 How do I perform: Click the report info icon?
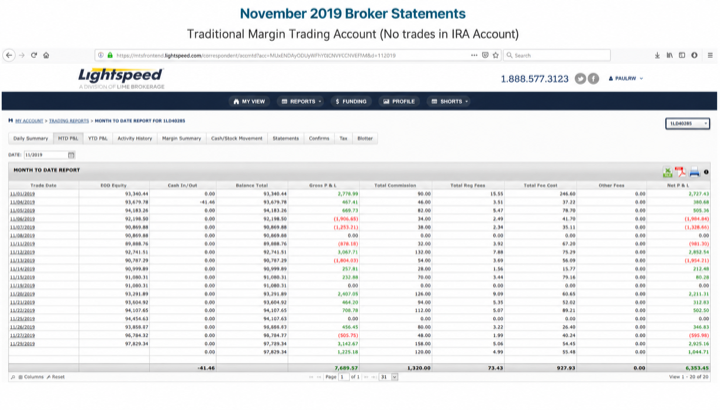(x=706, y=172)
